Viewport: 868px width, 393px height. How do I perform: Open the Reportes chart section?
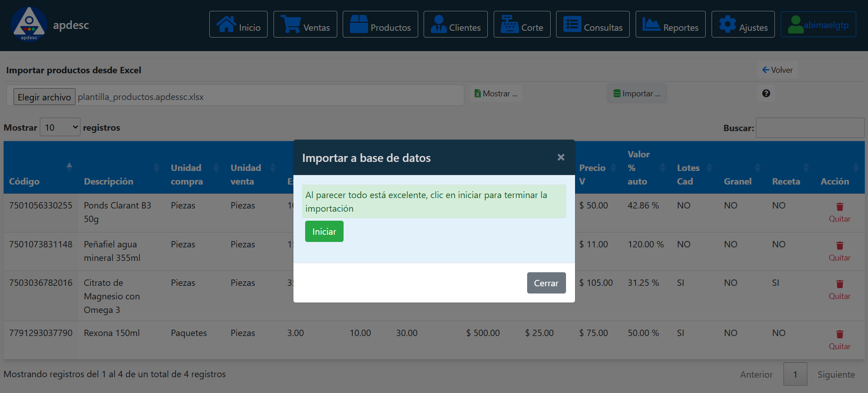(x=670, y=24)
